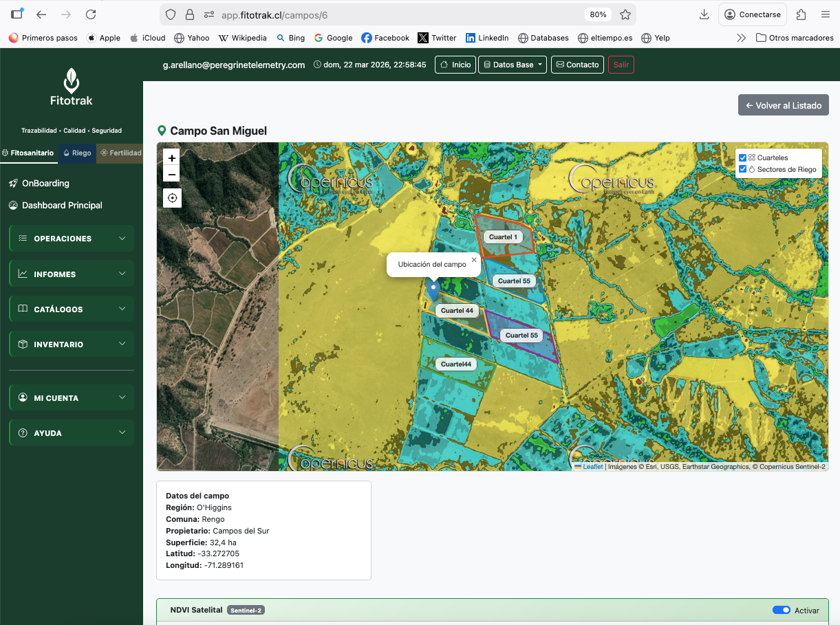Disable the Sectores de Riego checkbox
Viewport: 840px width, 625px height.
[742, 169]
